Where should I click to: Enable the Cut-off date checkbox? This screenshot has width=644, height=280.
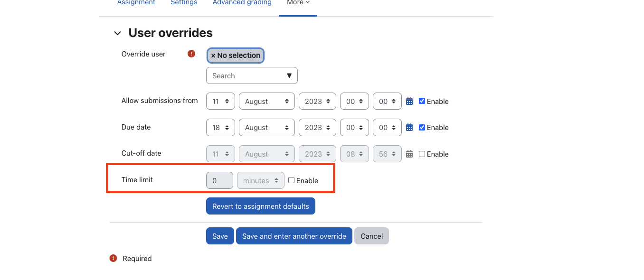pyautogui.click(x=422, y=154)
